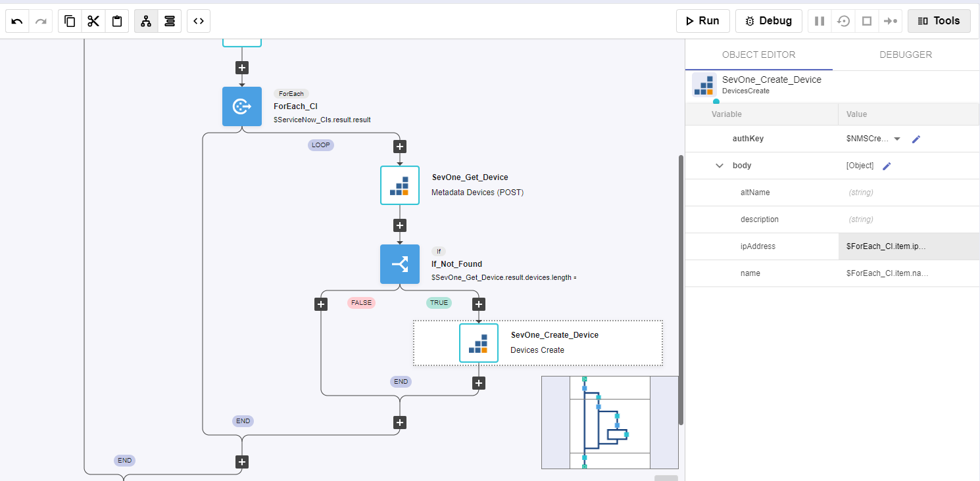Click SevOne_Create_Device icon in Object Editor header
This screenshot has width=980, height=481.
(704, 85)
